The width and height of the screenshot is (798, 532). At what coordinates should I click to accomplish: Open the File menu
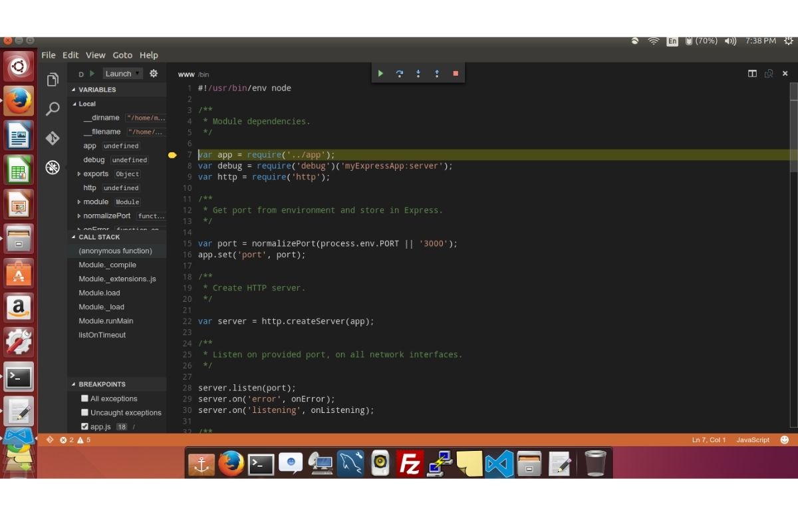click(x=49, y=55)
